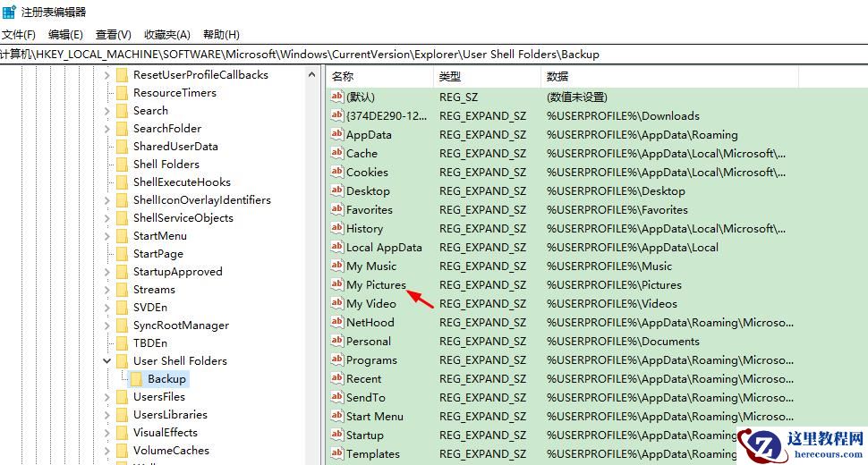Select the Start Menu value name
This screenshot has width=868, height=465.
point(375,417)
